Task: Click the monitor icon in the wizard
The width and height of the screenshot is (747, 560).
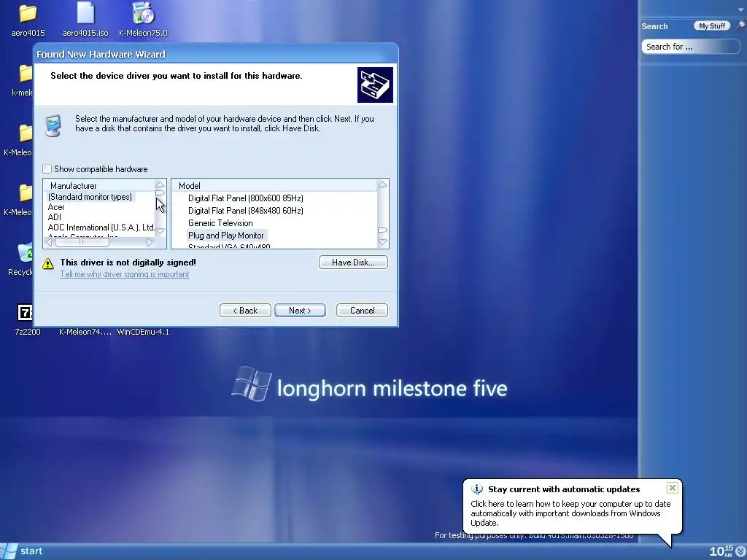Action: pos(53,125)
